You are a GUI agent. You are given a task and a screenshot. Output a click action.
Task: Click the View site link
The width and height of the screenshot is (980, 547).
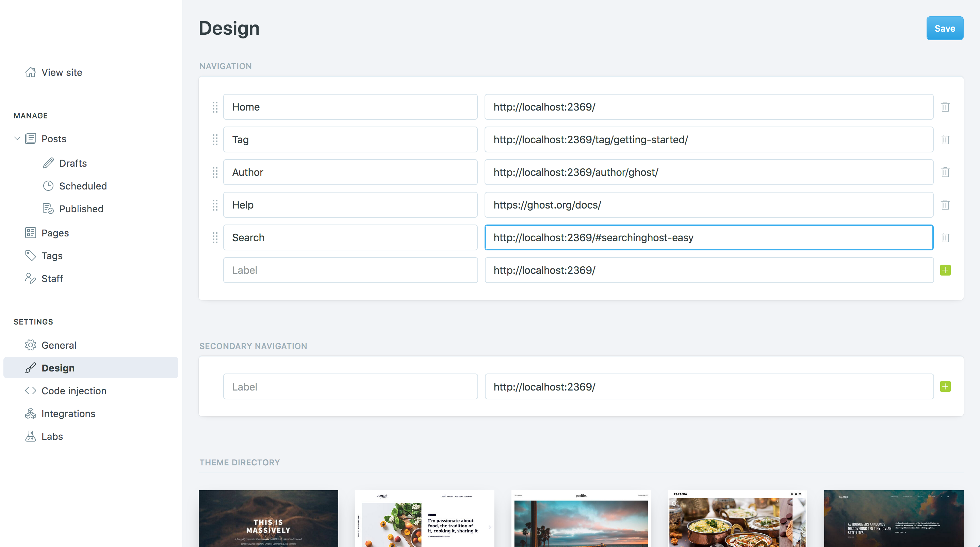[61, 72]
